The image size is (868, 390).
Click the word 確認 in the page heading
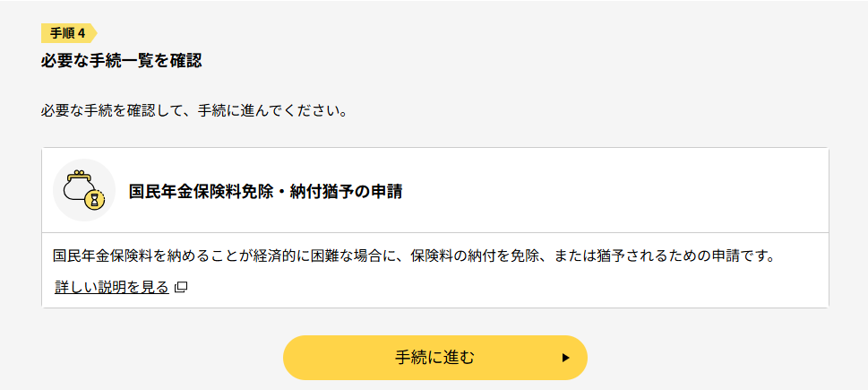tap(186, 60)
